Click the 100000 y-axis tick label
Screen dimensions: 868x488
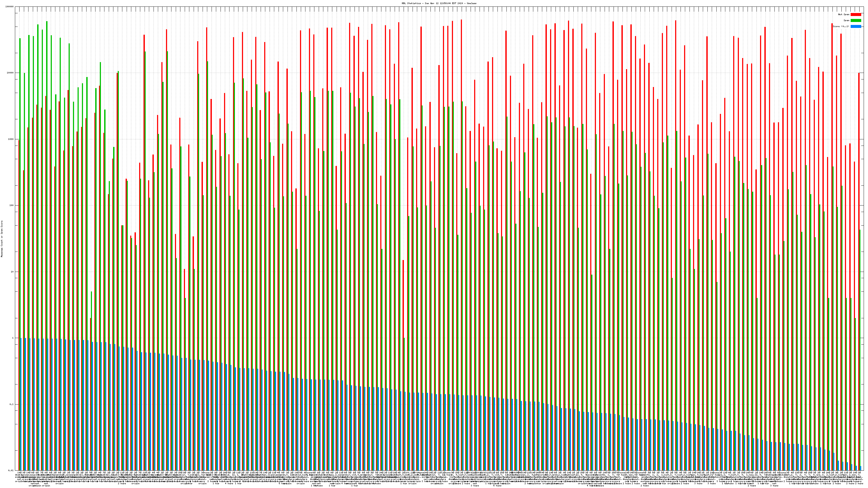pyautogui.click(x=9, y=7)
